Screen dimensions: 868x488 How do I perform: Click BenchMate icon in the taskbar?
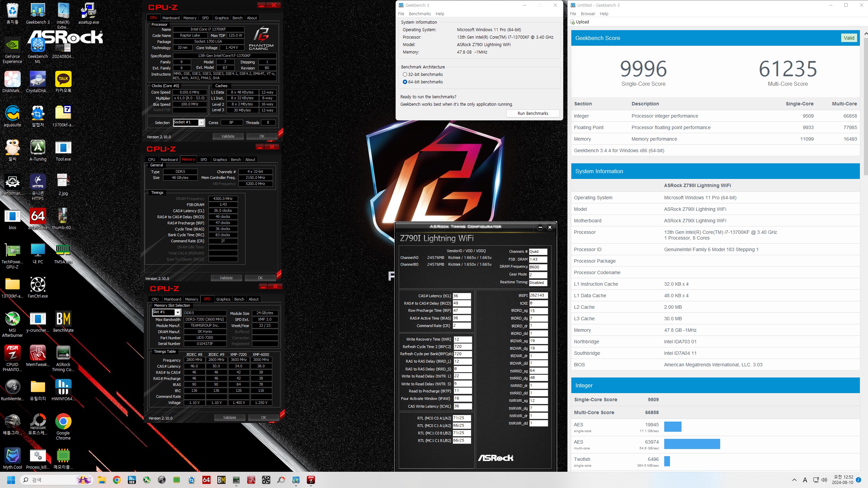[221, 480]
